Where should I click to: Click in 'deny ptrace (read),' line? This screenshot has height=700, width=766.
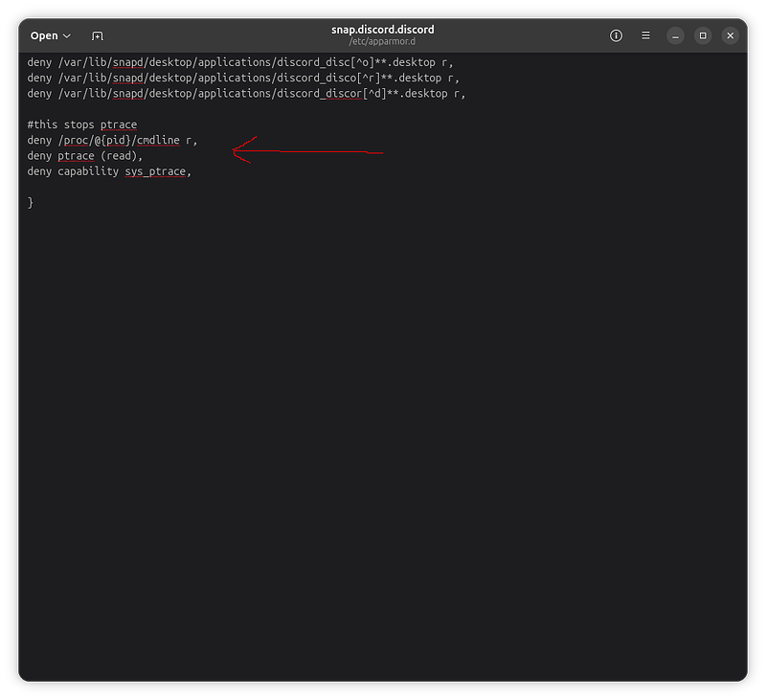pyautogui.click(x=84, y=155)
